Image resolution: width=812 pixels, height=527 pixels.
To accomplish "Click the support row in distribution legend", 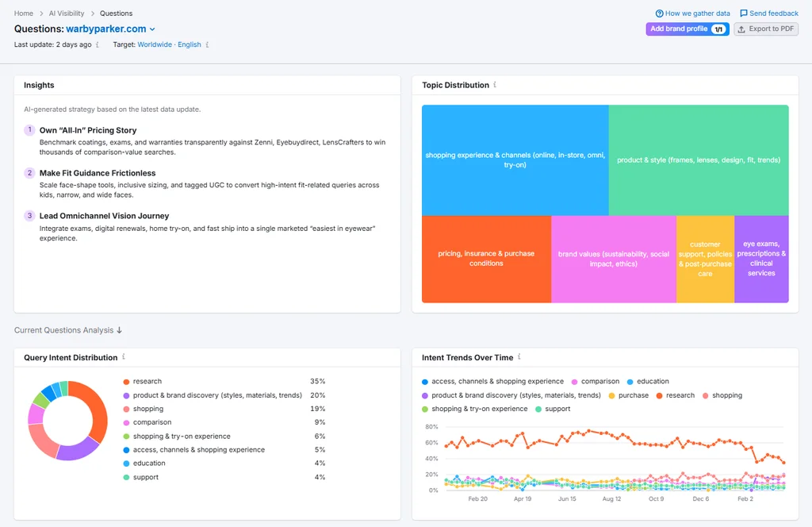I will tap(224, 477).
